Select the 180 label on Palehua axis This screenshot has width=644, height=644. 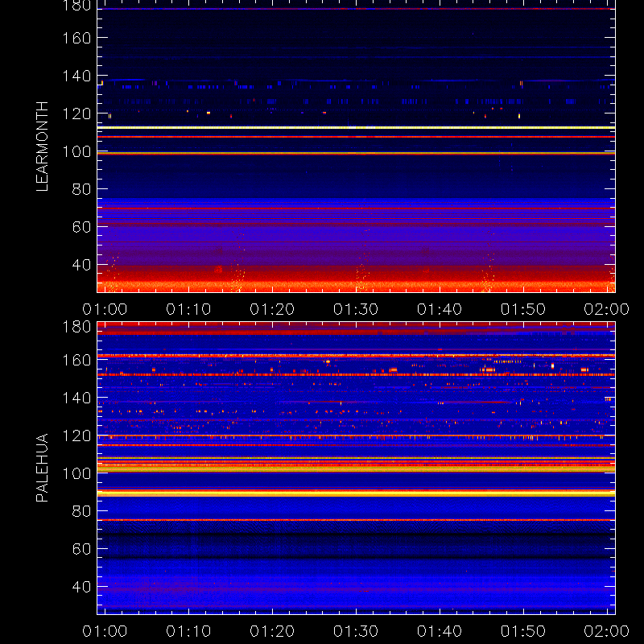(x=76, y=327)
